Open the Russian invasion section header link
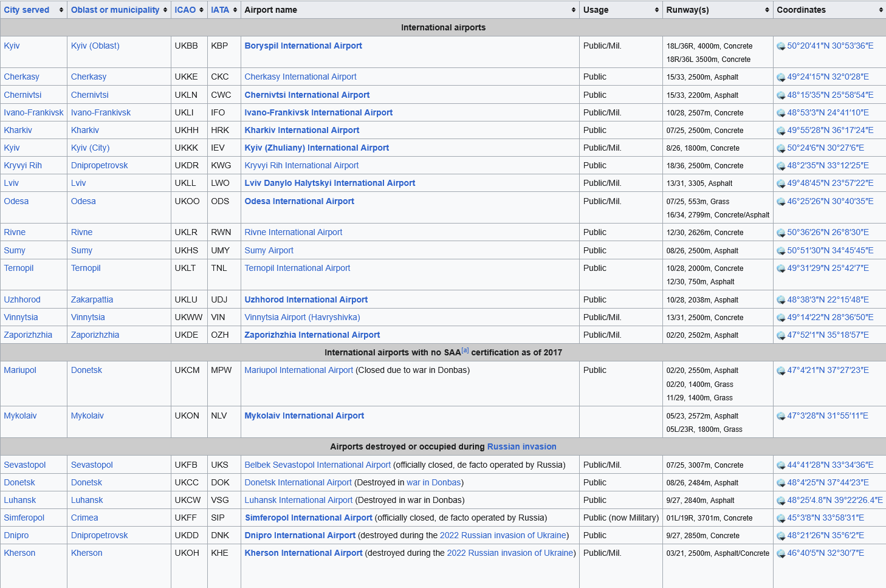Viewport: 886px width, 588px height. (x=521, y=446)
